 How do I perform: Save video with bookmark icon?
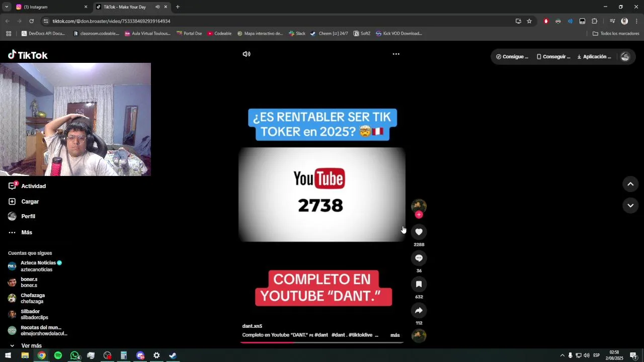(x=419, y=284)
